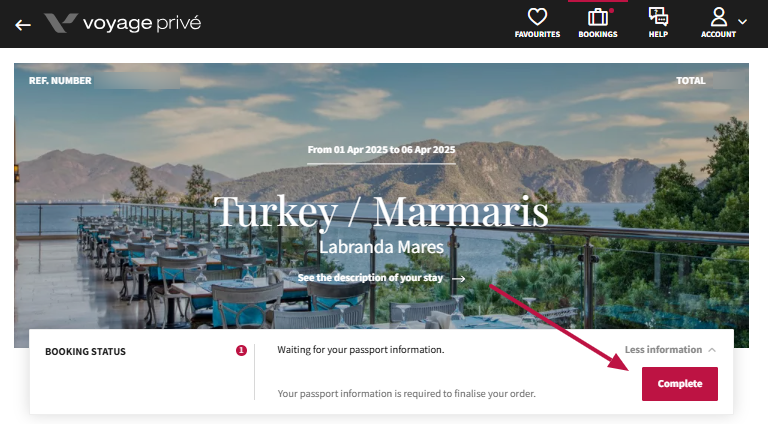Click the chevron next to Less information
Screen dimensions: 768x424
(712, 350)
